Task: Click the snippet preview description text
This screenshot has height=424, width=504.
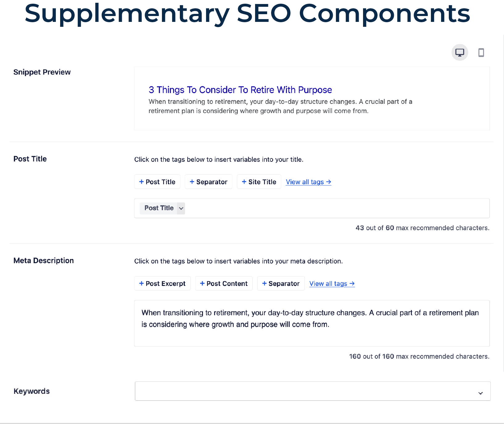Action: [280, 106]
